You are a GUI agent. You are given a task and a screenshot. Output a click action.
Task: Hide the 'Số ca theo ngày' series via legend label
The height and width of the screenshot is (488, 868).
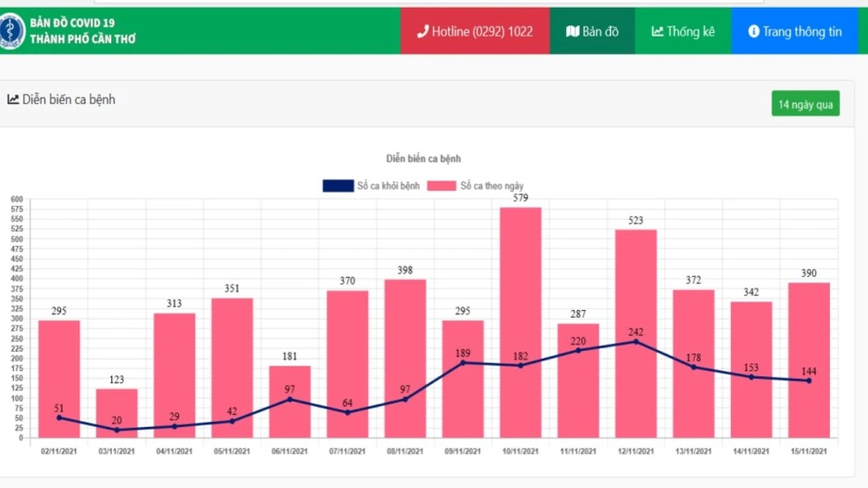coord(491,186)
